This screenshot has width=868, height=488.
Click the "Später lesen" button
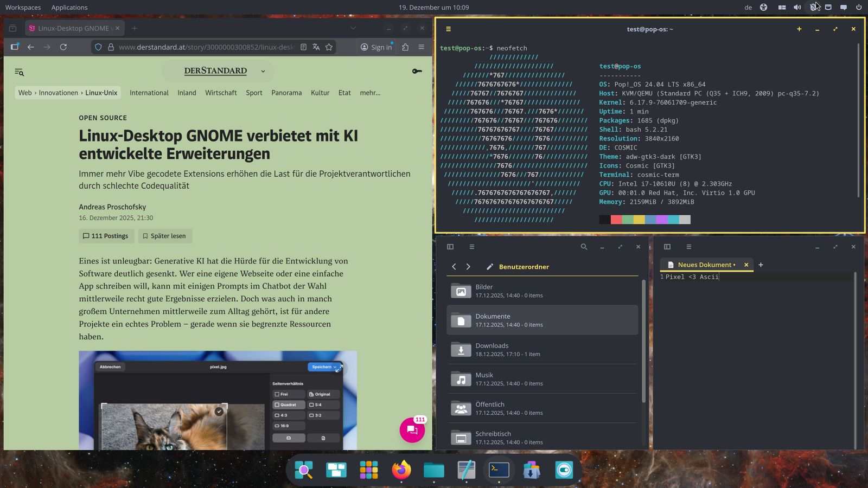164,236
